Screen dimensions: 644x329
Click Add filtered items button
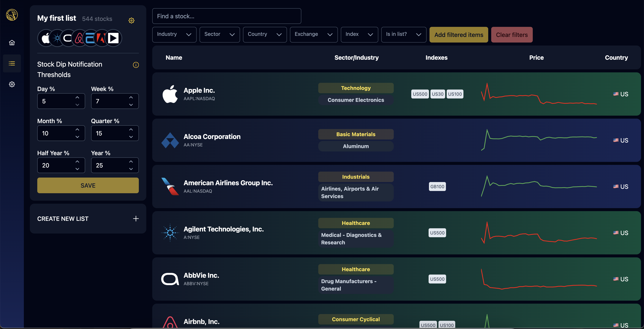(x=459, y=35)
